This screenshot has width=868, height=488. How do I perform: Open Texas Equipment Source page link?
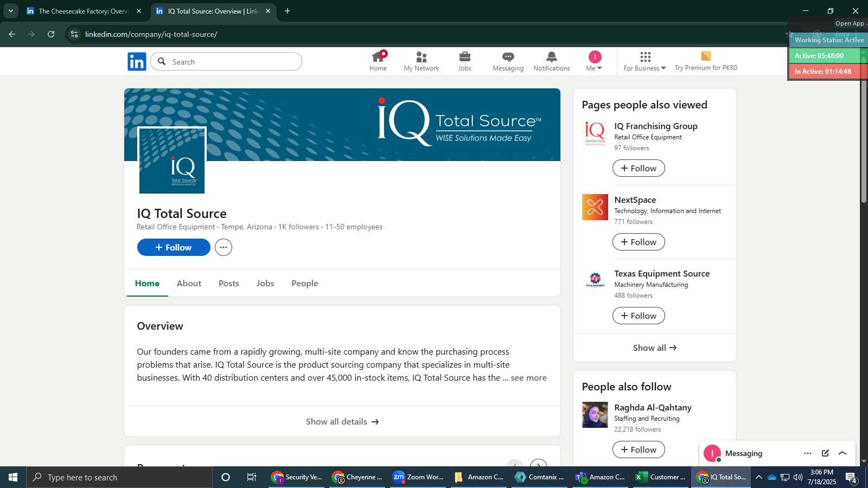(x=662, y=273)
